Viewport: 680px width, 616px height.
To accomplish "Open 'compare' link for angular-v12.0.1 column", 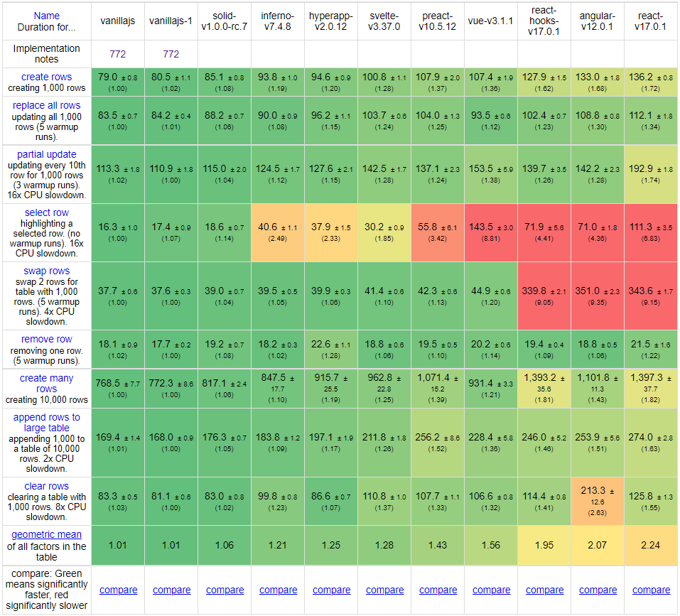I will pos(598,590).
